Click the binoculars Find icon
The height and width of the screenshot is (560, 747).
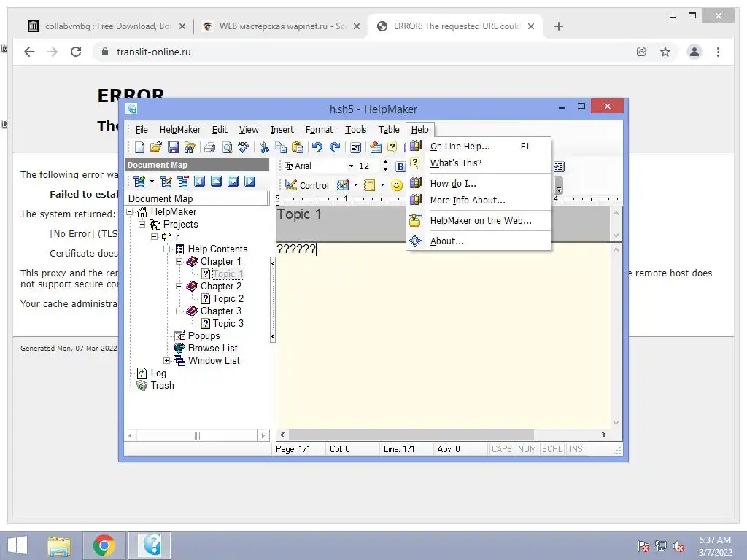pyautogui.click(x=190, y=147)
